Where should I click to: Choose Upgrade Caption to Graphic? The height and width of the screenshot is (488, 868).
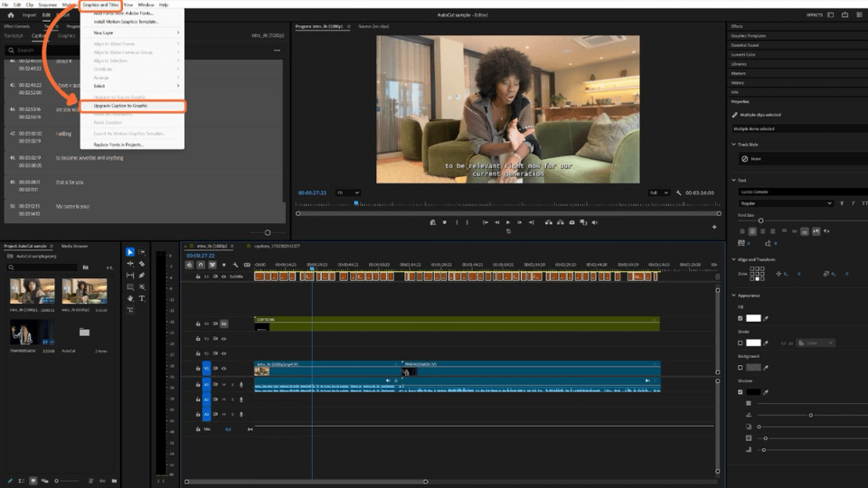pyautogui.click(x=132, y=106)
